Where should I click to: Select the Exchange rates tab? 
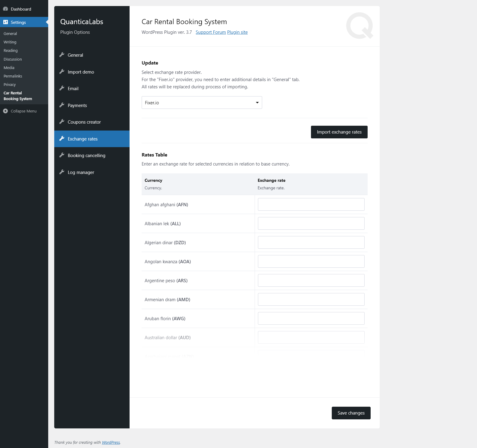tap(92, 139)
